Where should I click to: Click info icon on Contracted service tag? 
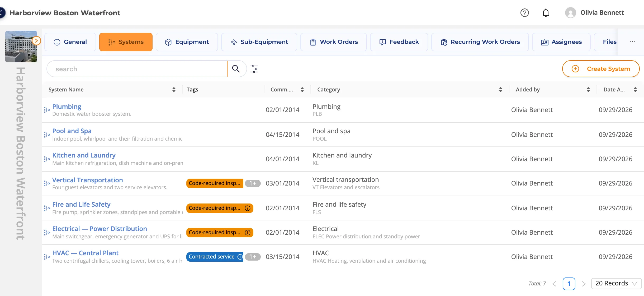click(240, 257)
